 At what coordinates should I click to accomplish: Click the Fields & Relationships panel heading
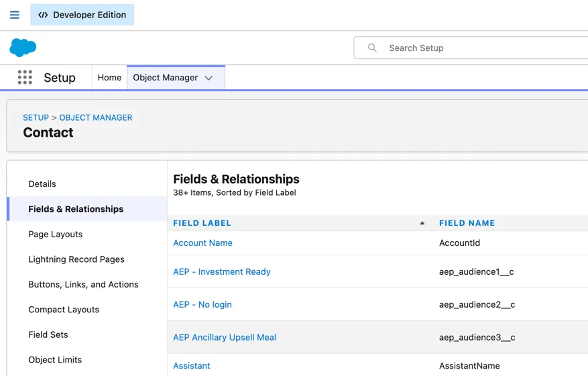[x=236, y=179]
